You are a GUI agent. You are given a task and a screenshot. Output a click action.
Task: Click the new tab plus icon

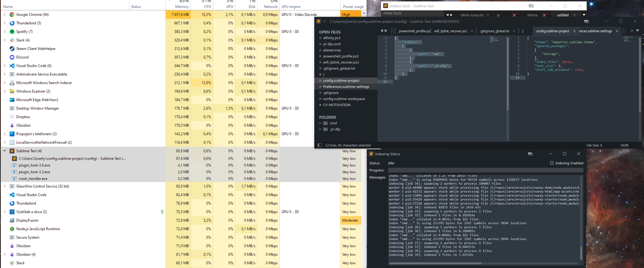(632, 31)
